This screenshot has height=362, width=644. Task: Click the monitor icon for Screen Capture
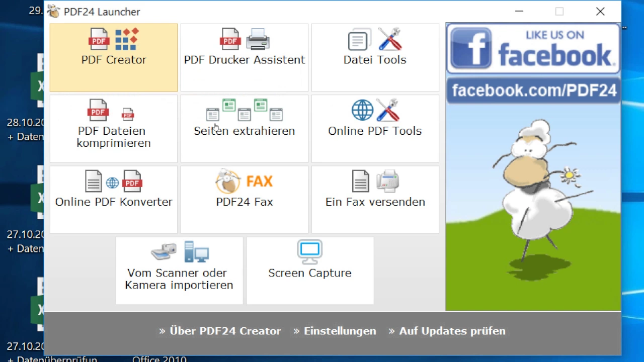point(309,252)
